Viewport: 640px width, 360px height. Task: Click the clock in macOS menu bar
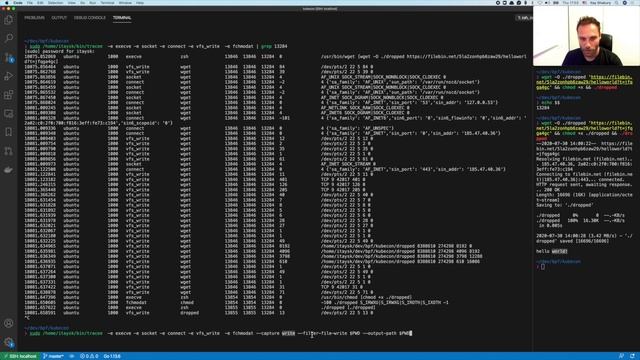pyautogui.click(x=571, y=3)
